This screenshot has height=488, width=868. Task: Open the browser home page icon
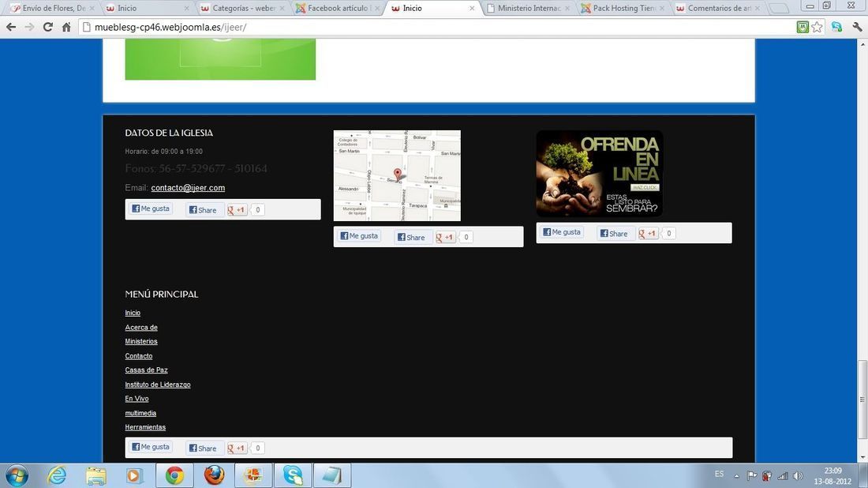coord(66,27)
